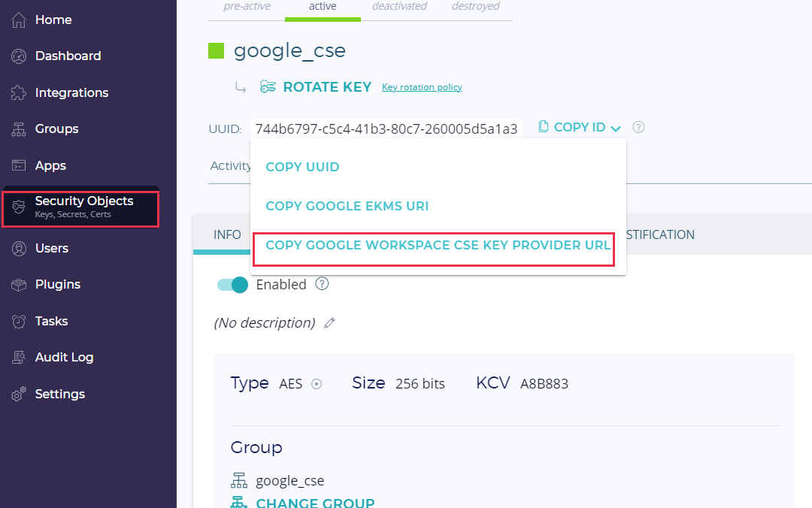Viewport: 812px width, 508px height.
Task: Click the Home icon in sidebar
Action: 19,20
